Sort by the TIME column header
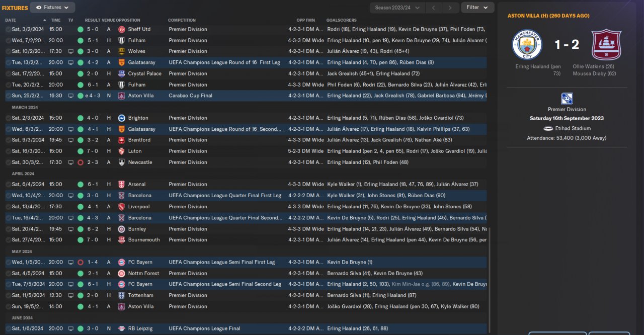 56,20
